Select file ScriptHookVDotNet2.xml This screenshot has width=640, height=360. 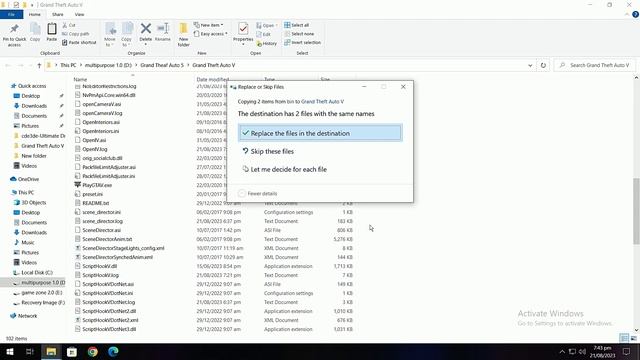click(x=110, y=320)
